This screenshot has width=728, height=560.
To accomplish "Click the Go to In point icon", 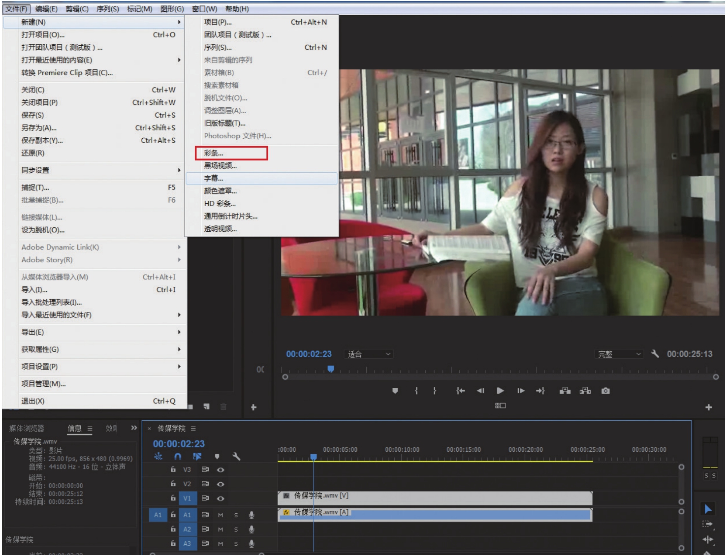I will coord(460,391).
